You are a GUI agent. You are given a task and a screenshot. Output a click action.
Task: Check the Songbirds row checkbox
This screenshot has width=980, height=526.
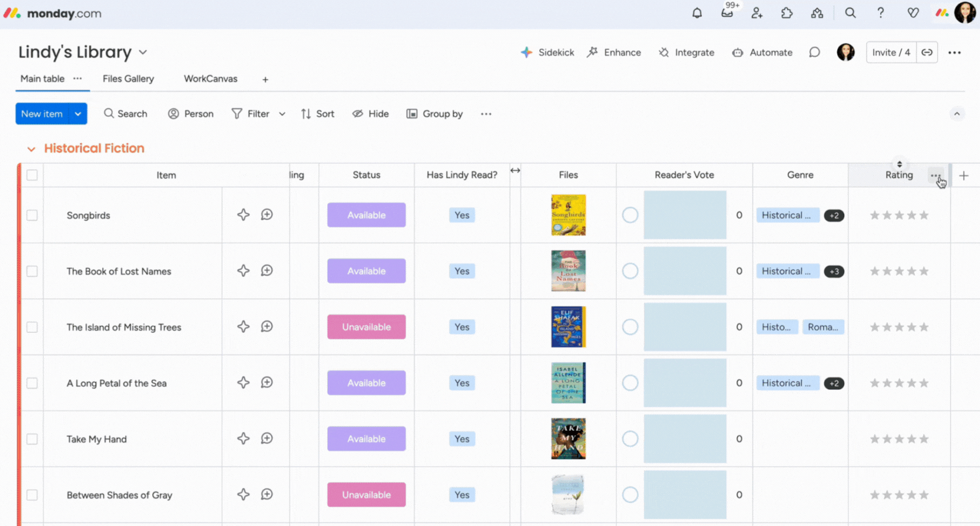pos(32,215)
